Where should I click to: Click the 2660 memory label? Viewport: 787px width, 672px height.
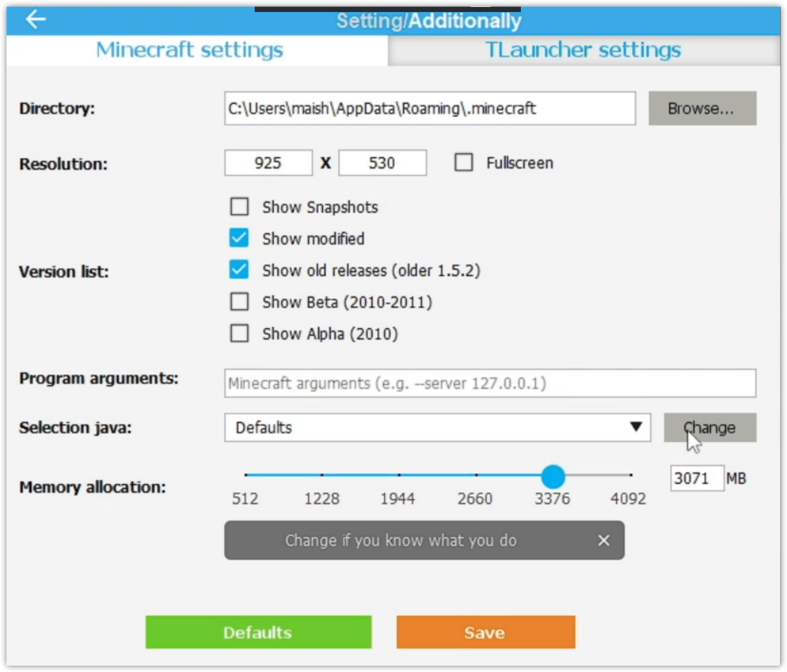point(475,499)
